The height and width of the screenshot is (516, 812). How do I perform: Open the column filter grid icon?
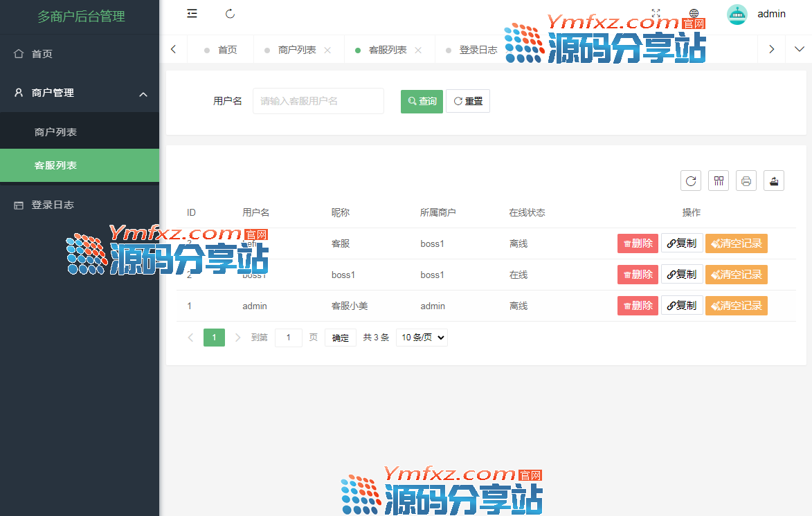(719, 181)
